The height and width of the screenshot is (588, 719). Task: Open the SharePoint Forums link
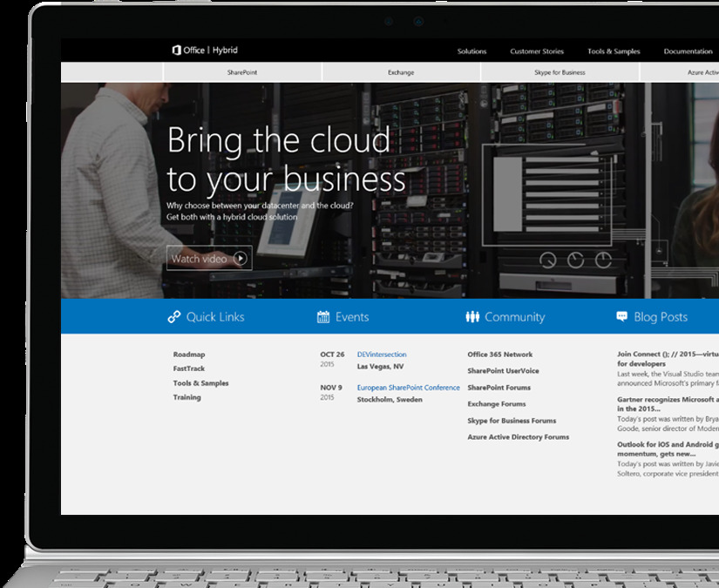[499, 388]
